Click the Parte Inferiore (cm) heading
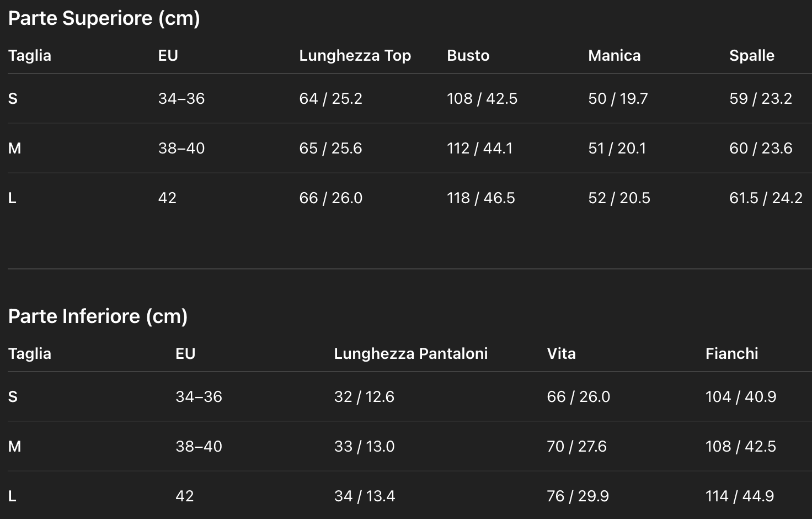812x519 pixels. [x=98, y=316]
